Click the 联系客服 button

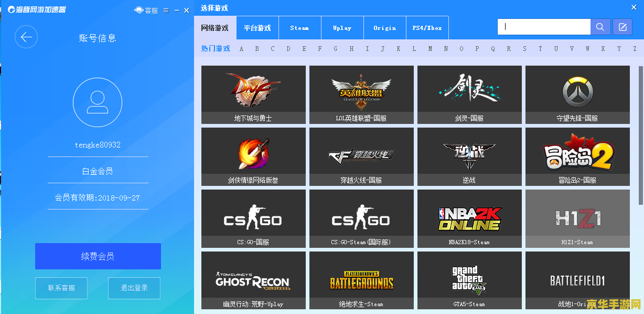click(61, 288)
